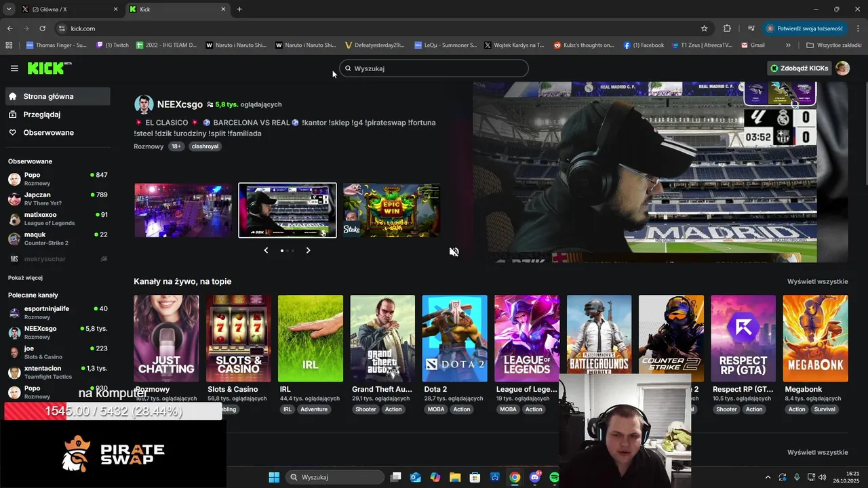868x488 pixels.
Task: Click Potwierdź swoją tożsamość profile button
Action: 805,28
